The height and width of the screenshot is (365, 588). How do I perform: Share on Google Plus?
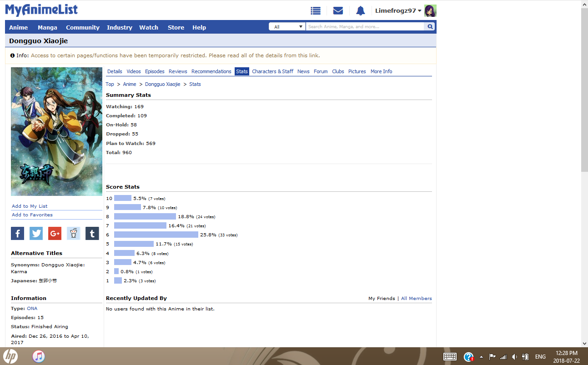coord(55,234)
